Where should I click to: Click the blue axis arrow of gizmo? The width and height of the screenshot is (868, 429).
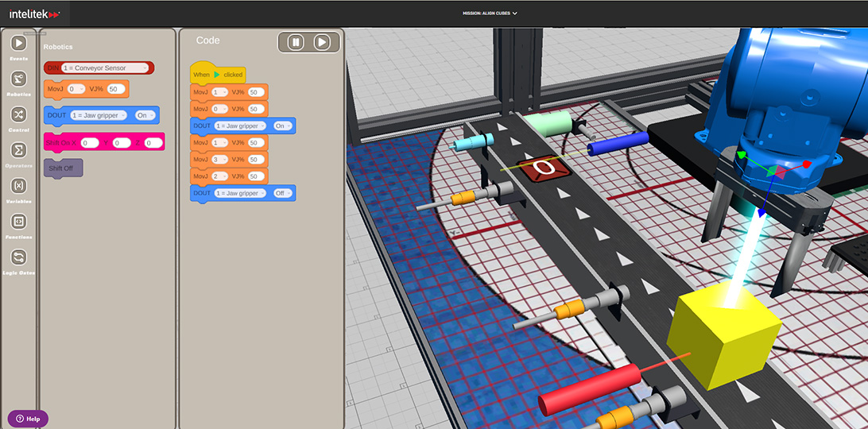click(761, 213)
